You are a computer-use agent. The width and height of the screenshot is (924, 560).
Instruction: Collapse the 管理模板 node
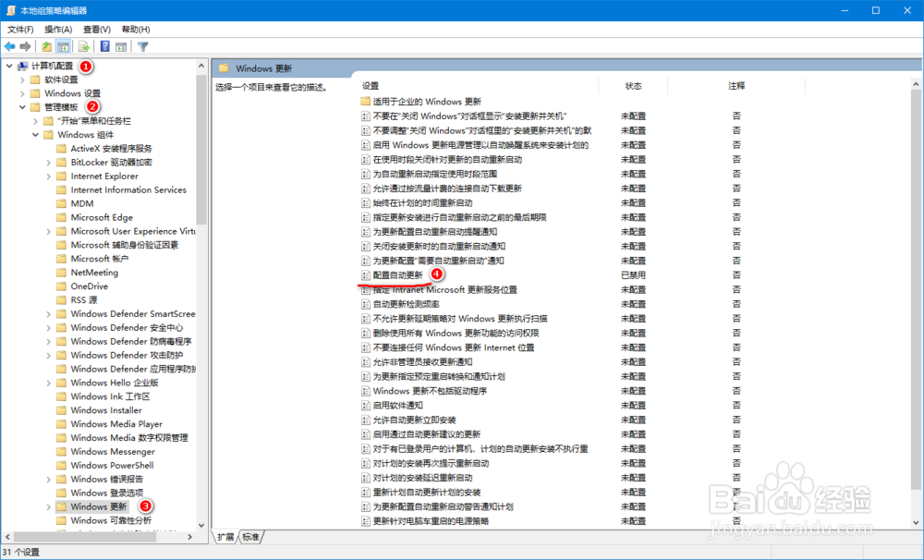[22, 107]
